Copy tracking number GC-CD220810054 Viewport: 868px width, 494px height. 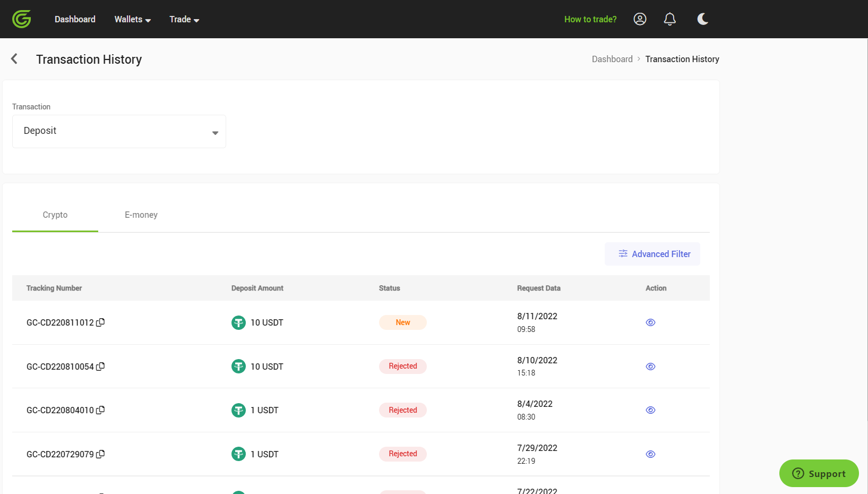point(100,366)
